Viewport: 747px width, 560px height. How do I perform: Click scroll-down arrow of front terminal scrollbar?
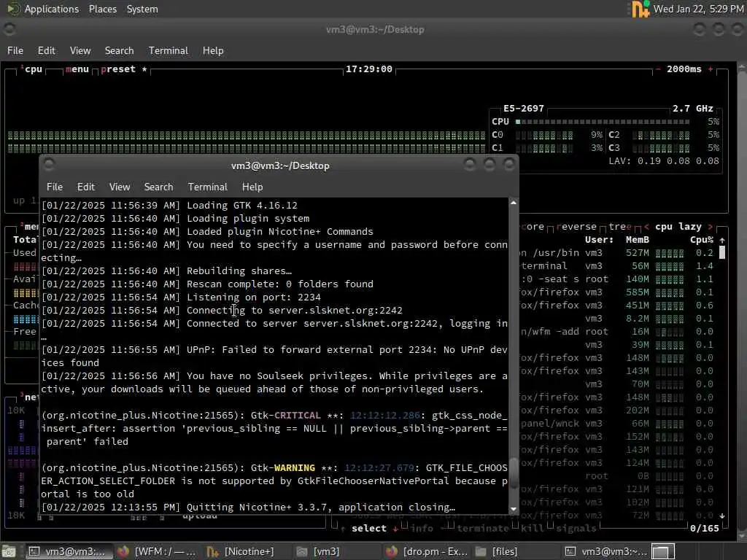pos(514,509)
